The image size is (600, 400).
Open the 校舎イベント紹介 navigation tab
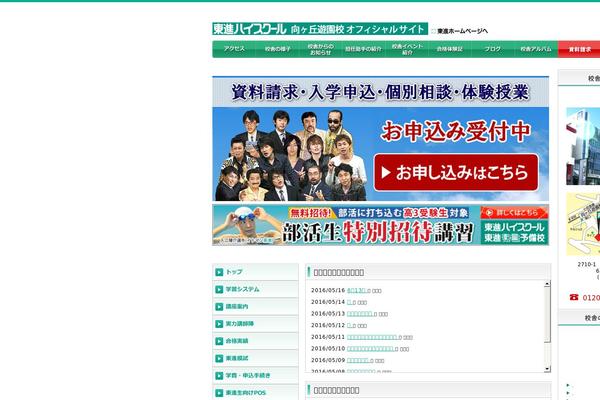pos(407,49)
